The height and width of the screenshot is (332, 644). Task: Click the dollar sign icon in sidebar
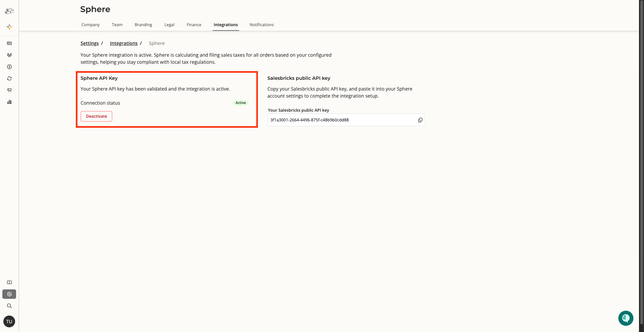tap(9, 67)
